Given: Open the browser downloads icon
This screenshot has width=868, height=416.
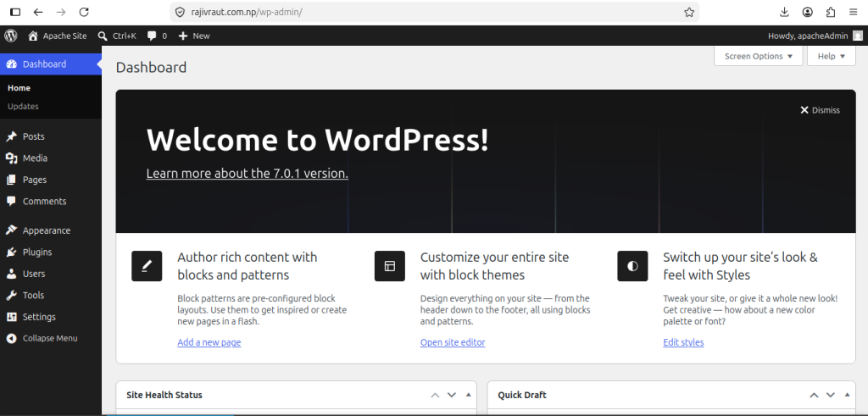Looking at the screenshot, I should [784, 12].
